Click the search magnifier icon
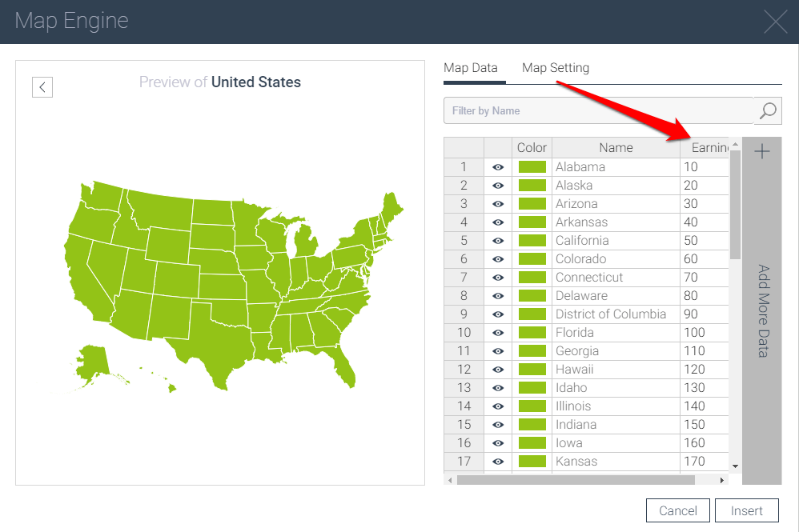This screenshot has height=532, width=799. tap(768, 111)
